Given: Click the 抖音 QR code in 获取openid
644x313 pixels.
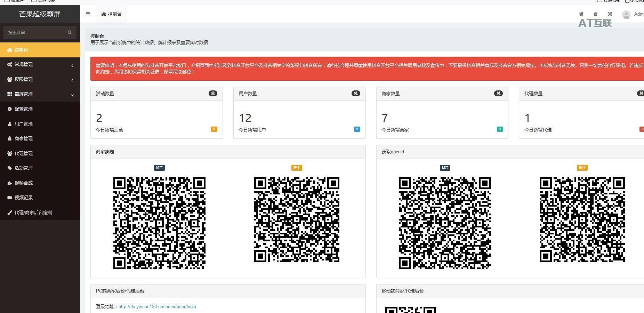Looking at the screenshot, I should coord(445,223).
